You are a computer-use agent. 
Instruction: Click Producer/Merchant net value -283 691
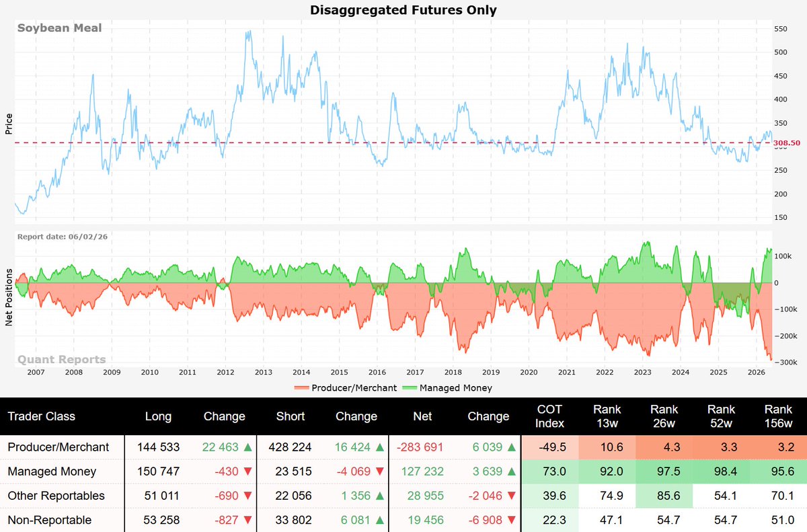click(422, 447)
